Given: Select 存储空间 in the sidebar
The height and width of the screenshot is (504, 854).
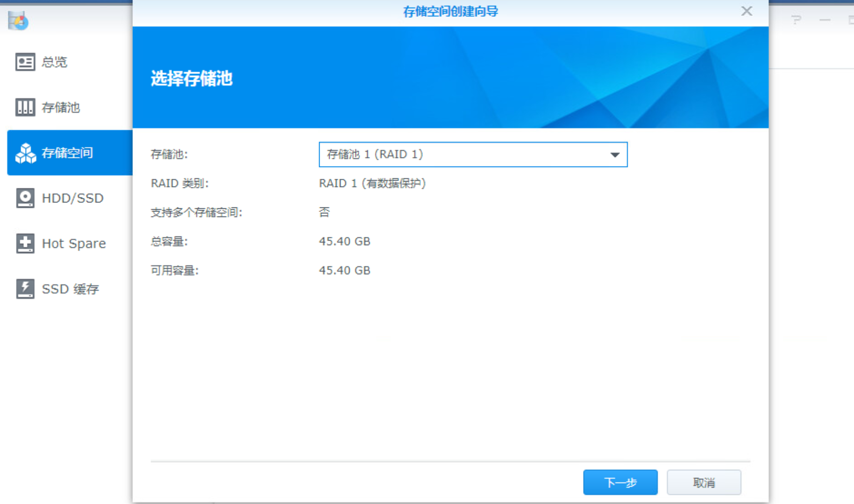Looking at the screenshot, I should click(x=70, y=153).
